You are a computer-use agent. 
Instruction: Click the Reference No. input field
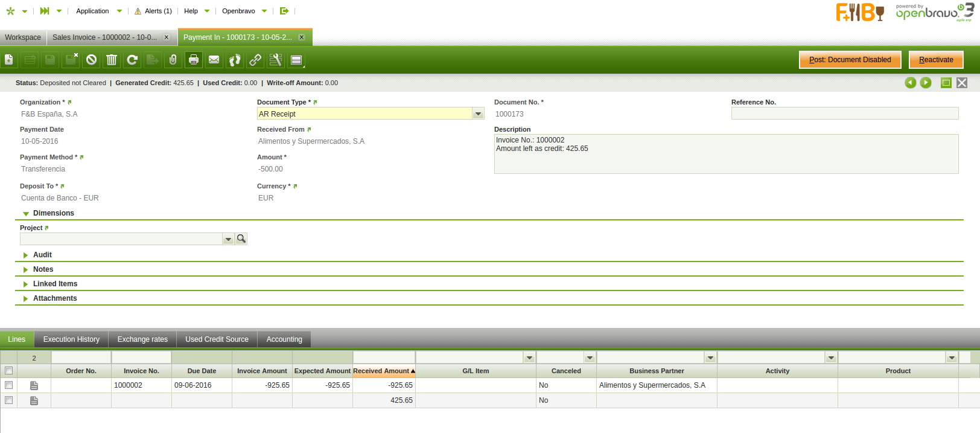coord(844,114)
